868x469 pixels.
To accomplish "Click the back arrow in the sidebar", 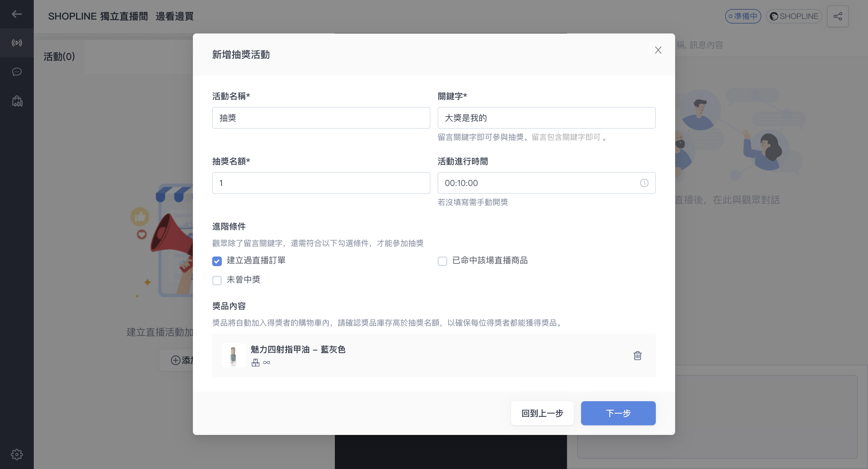I will 17,14.
